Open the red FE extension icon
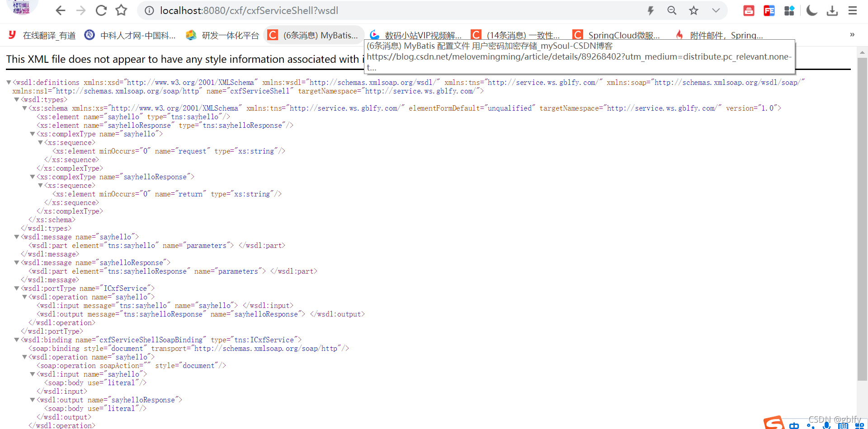The image size is (868, 429). tap(769, 10)
